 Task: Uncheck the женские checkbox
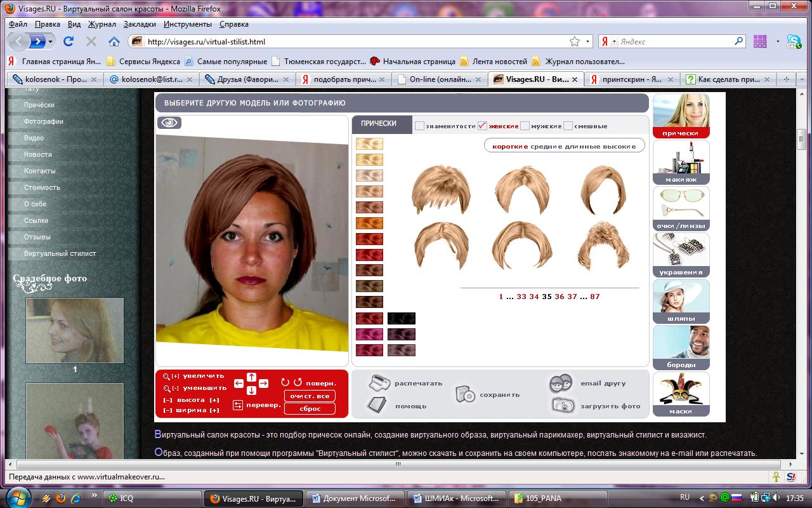(482, 126)
